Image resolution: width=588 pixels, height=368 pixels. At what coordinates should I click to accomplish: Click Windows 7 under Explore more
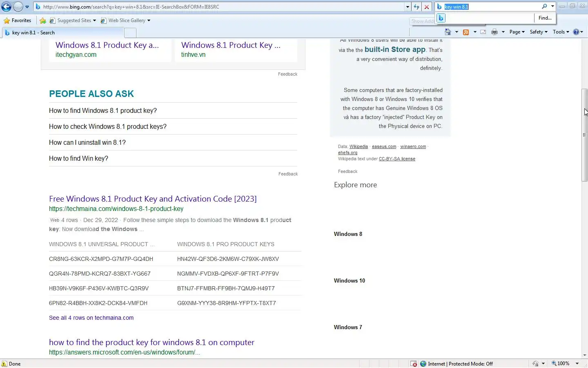click(348, 328)
